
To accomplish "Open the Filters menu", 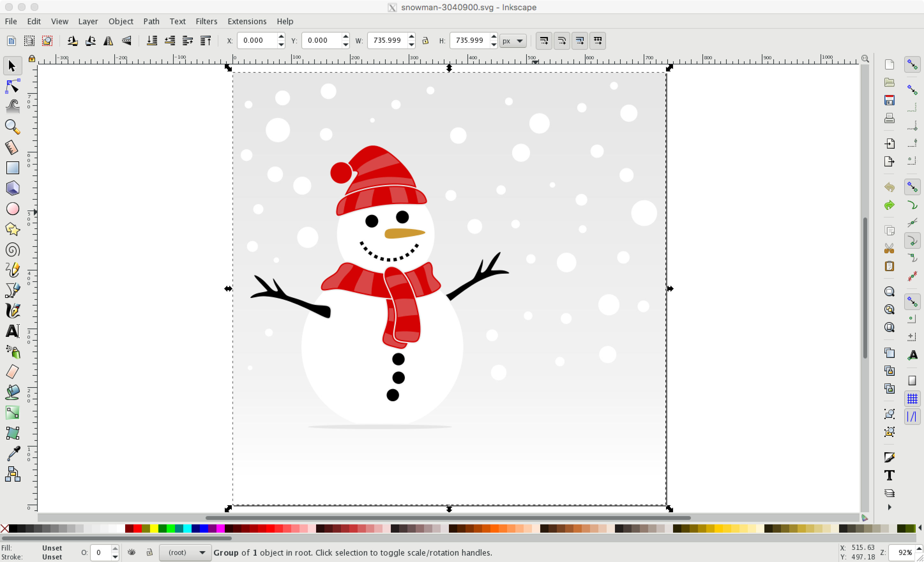I will pos(206,21).
